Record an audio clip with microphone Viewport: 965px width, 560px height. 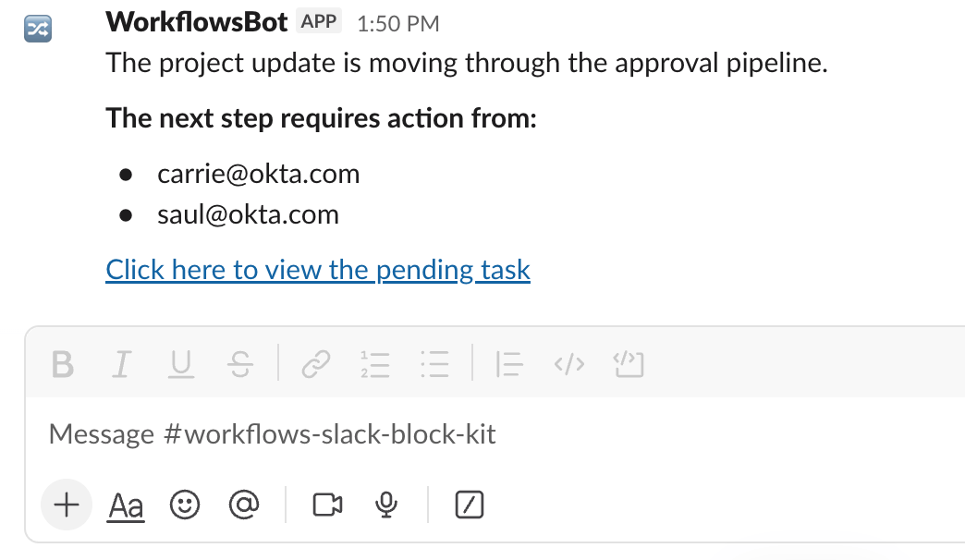386,505
